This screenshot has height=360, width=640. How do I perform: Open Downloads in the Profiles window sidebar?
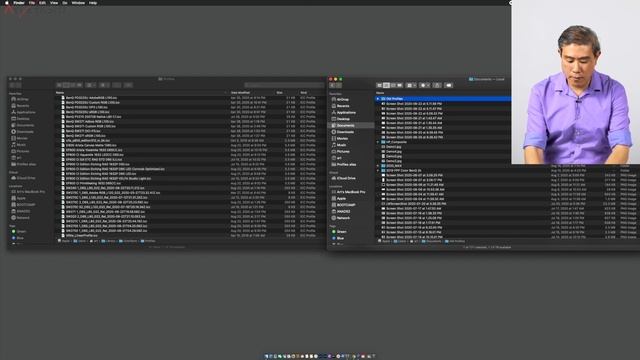[x=22, y=132]
